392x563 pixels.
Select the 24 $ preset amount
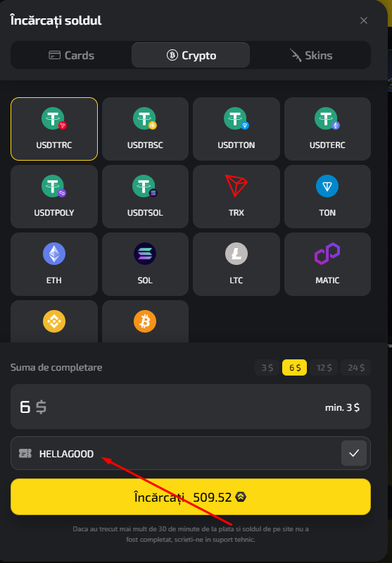pos(356,368)
